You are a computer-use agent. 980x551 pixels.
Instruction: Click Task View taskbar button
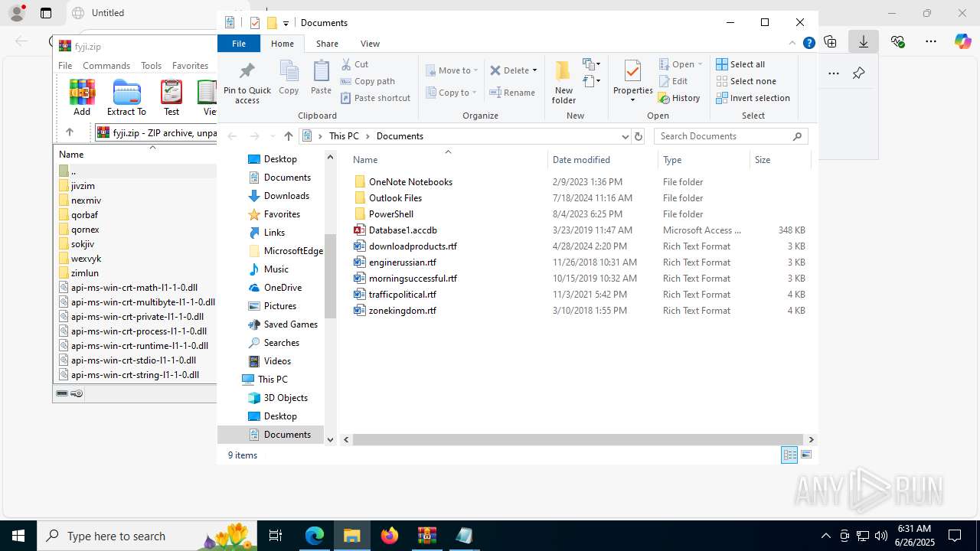point(276,536)
